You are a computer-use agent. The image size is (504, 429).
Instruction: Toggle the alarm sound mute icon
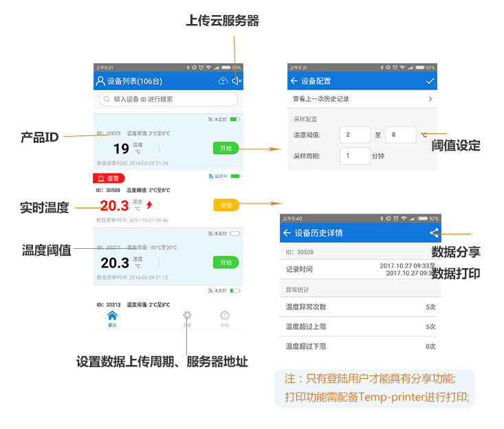pos(236,81)
